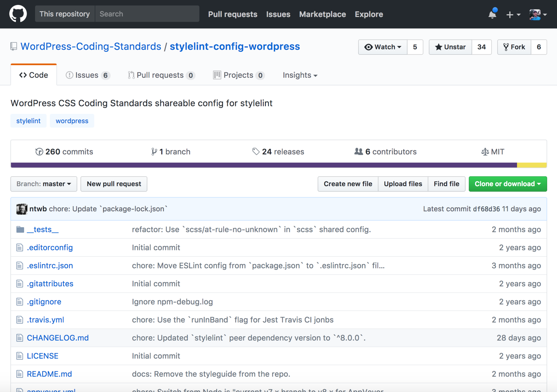View the 34 stargazers count
The height and width of the screenshot is (392, 557).
point(481,47)
